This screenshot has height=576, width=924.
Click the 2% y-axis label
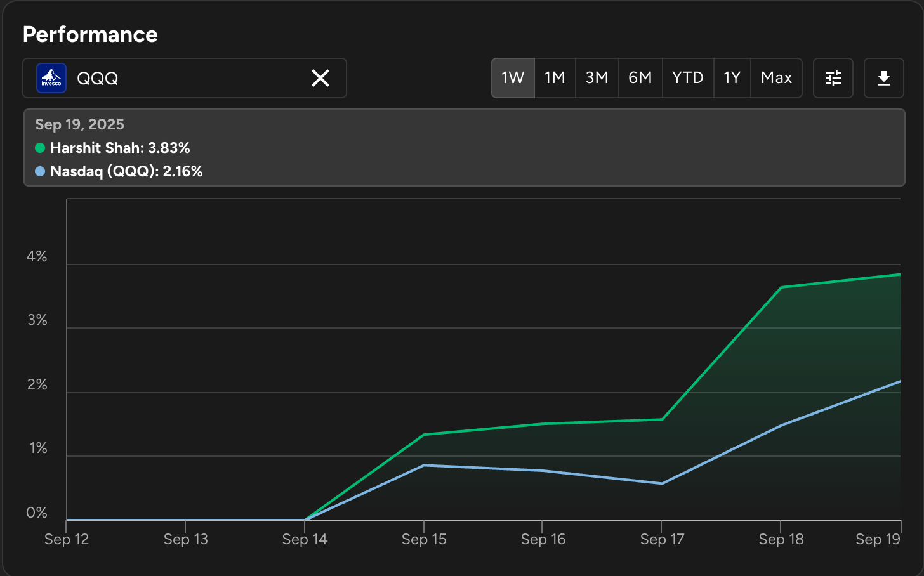tap(37, 384)
